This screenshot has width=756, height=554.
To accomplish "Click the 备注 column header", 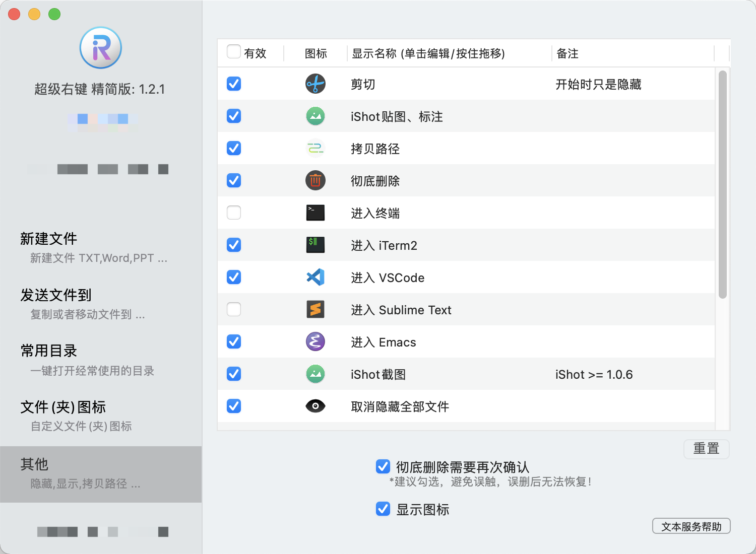I will (x=634, y=53).
